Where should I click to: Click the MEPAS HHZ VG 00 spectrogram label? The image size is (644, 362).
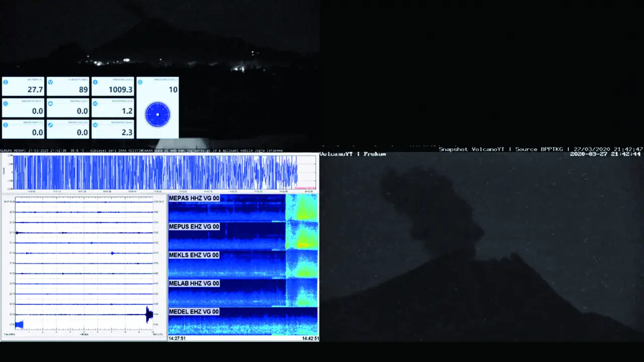[194, 199]
